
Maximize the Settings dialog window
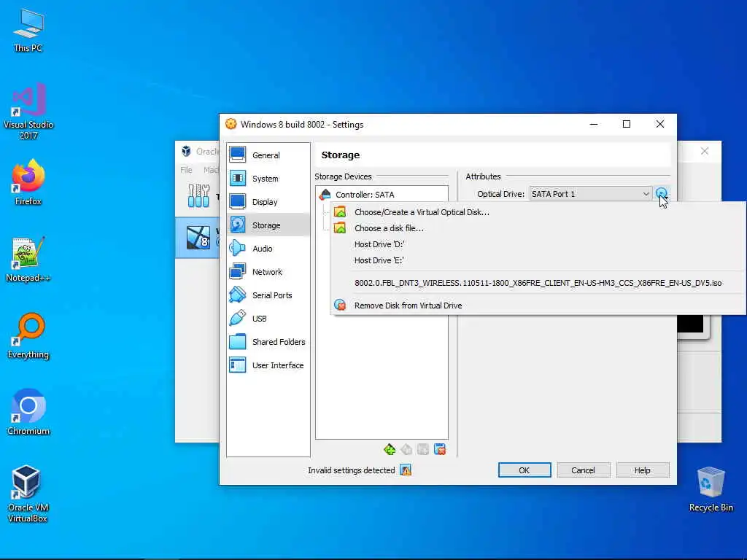click(627, 124)
